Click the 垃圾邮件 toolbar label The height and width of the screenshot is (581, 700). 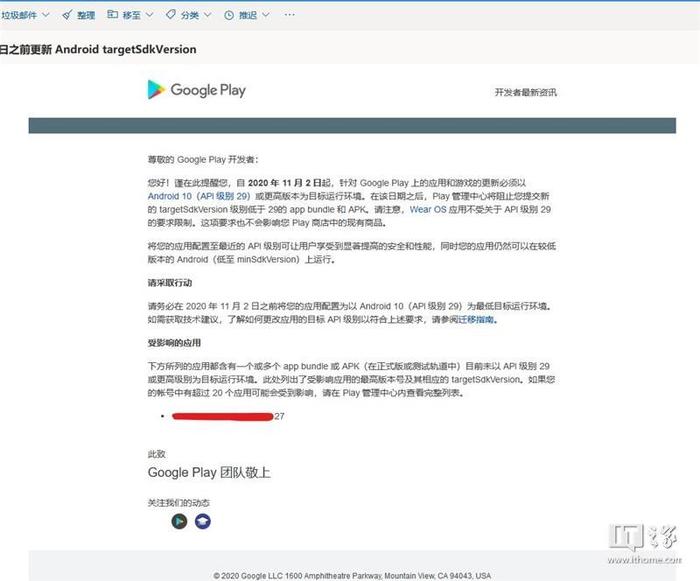(19, 15)
